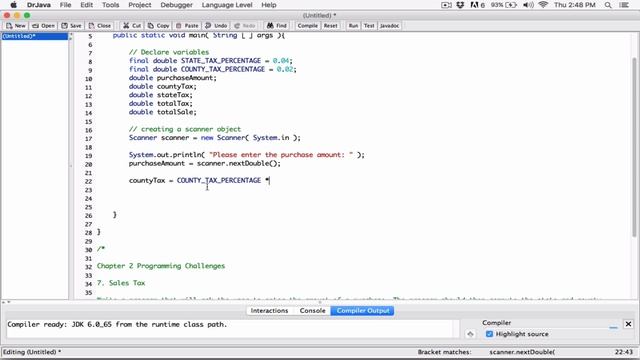This screenshot has width=640, height=360.
Task: Copy the selection using the Copy button
Action: pos(159,26)
